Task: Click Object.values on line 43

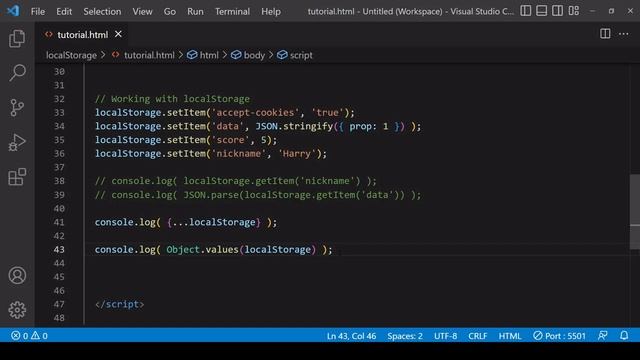Action: [x=202, y=249]
